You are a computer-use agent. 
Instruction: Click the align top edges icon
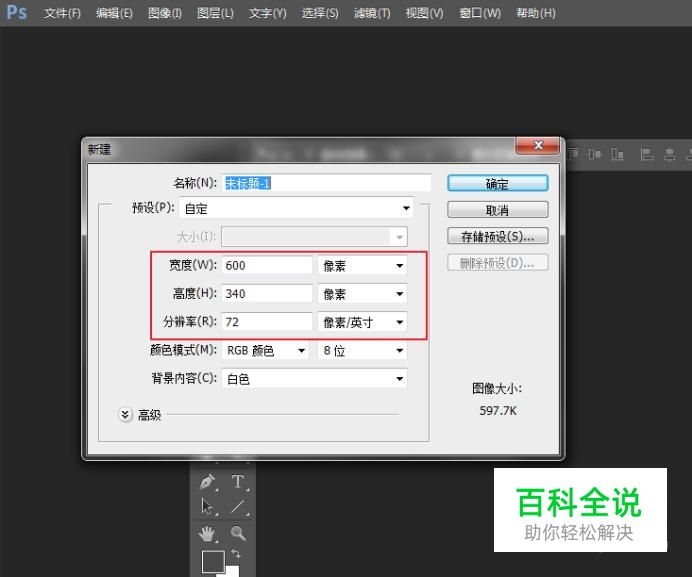coord(573,154)
